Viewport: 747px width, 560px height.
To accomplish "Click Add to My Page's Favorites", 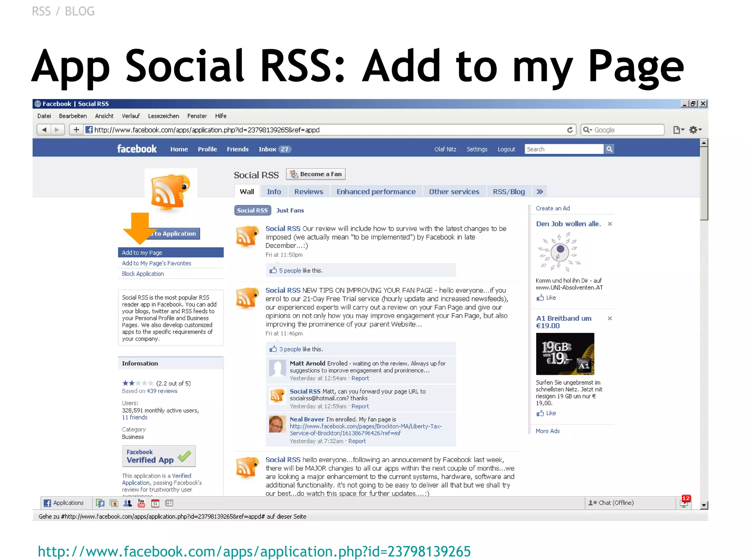I will tap(156, 263).
